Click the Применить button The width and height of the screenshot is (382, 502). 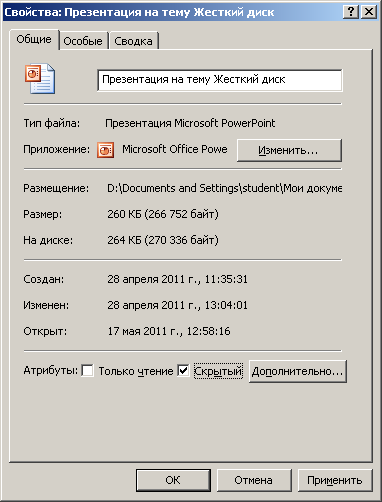point(335,480)
